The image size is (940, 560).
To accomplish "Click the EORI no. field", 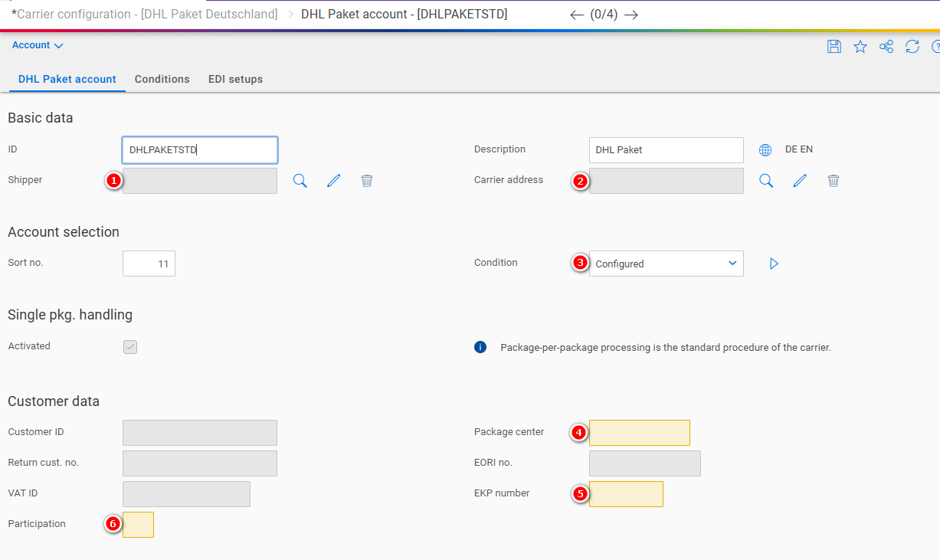I will point(645,463).
